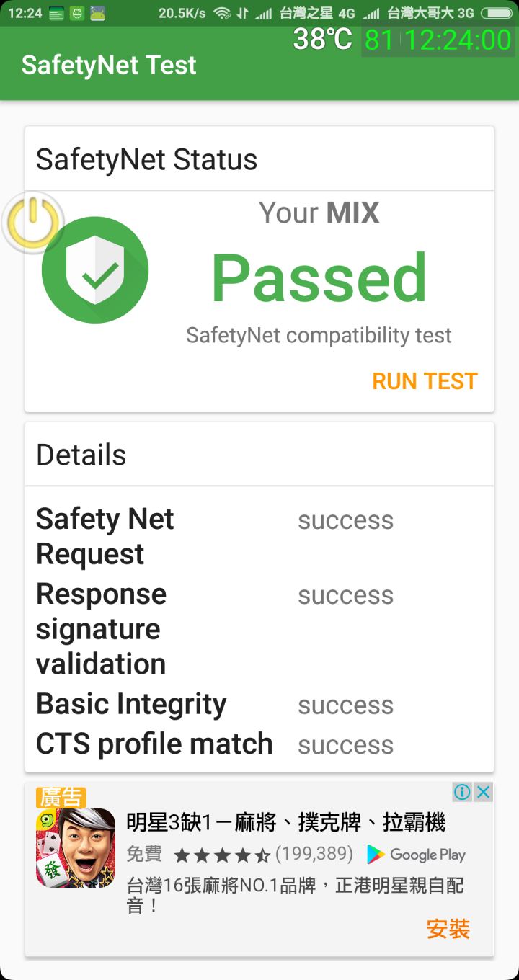Tap the Response signature validation row
The height and width of the screenshot is (980, 519).
click(259, 629)
